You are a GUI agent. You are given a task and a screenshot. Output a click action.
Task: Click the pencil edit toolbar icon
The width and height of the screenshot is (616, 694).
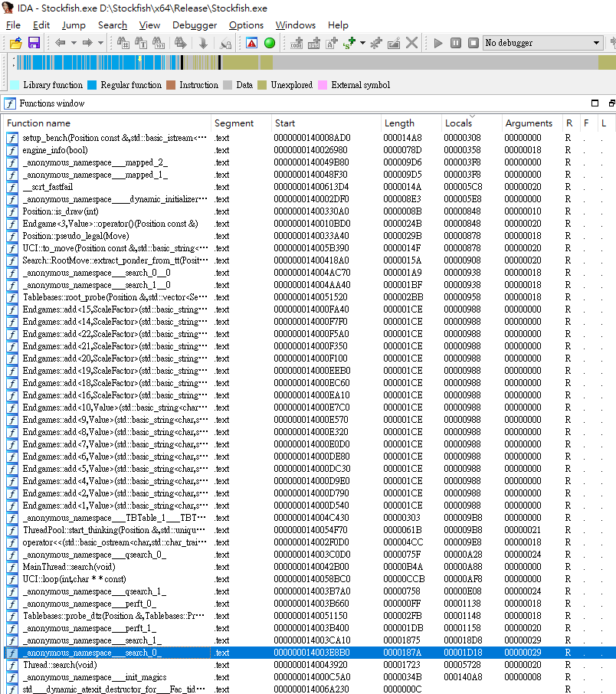click(394, 43)
